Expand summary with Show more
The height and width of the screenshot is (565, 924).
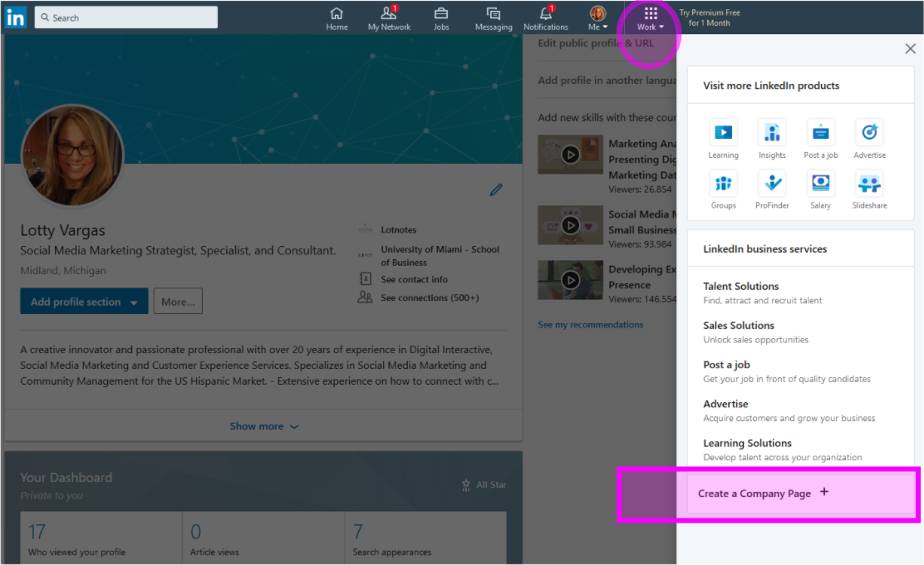point(264,426)
